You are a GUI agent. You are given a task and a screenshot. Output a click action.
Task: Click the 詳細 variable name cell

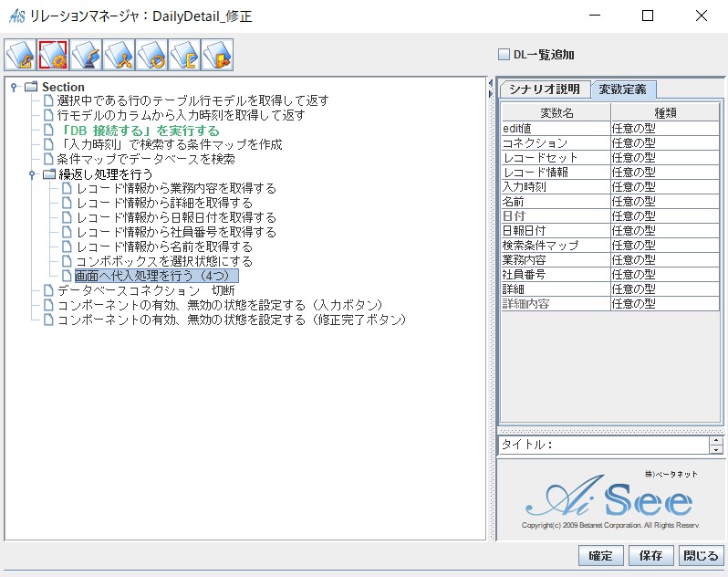[556, 289]
